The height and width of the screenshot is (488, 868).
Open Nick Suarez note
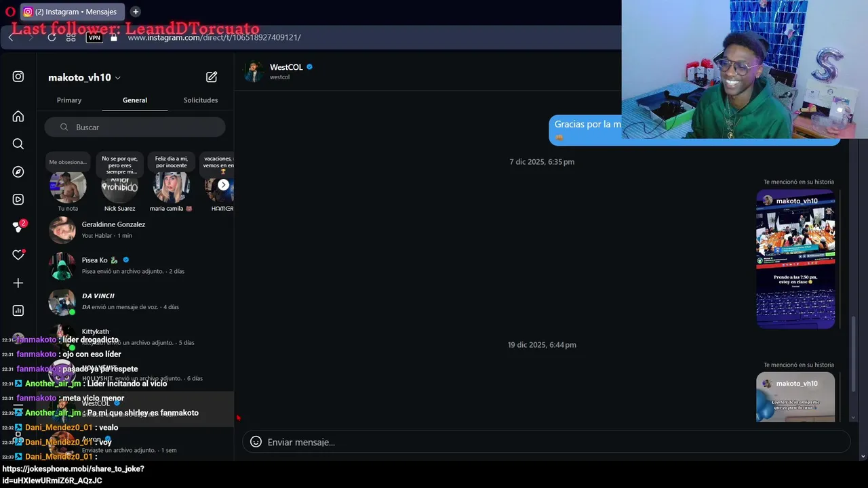click(119, 187)
